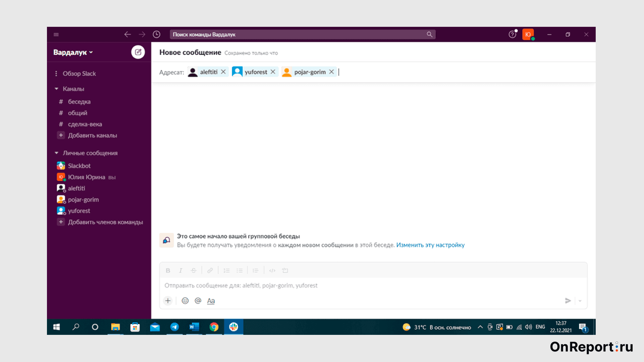Toggle strikethrough formatting
This screenshot has width=644, height=362.
[x=194, y=270]
